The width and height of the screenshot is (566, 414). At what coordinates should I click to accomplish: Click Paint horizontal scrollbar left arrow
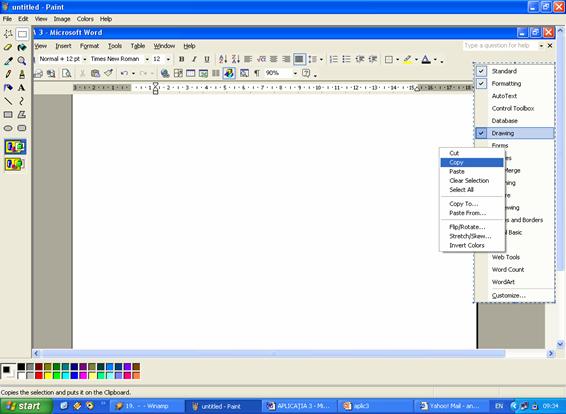(x=36, y=353)
